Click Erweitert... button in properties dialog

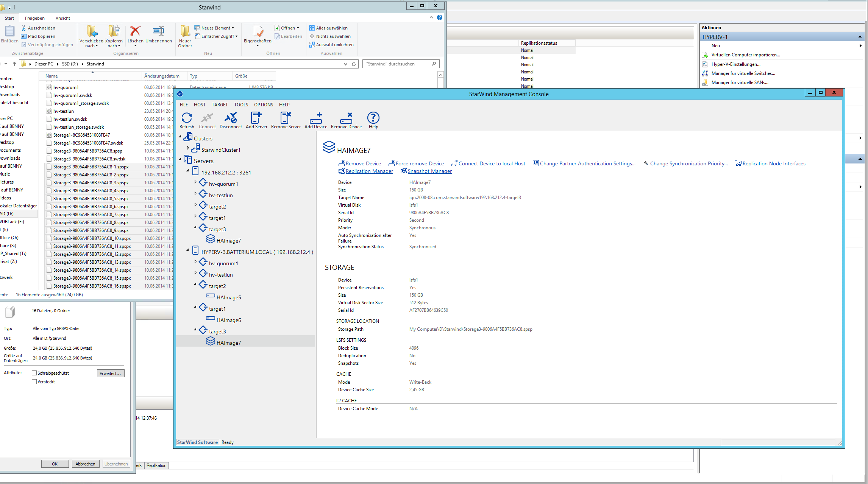(111, 374)
